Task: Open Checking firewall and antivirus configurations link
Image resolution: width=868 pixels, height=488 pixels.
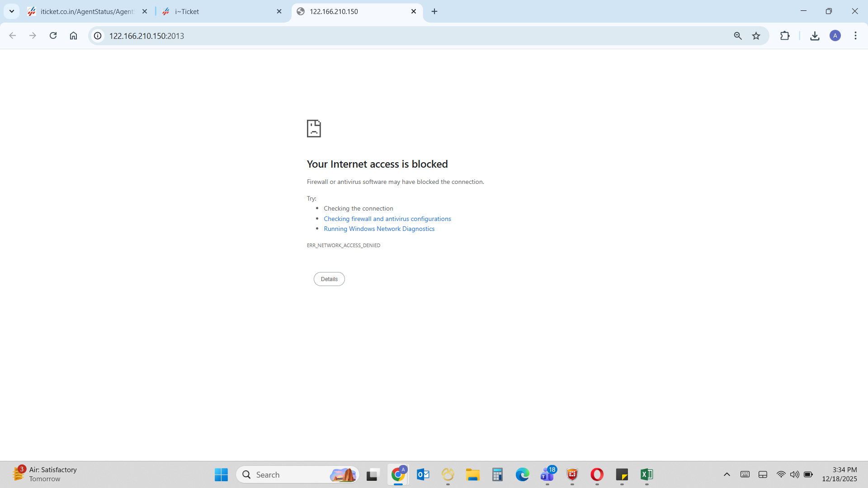Action: pos(387,219)
